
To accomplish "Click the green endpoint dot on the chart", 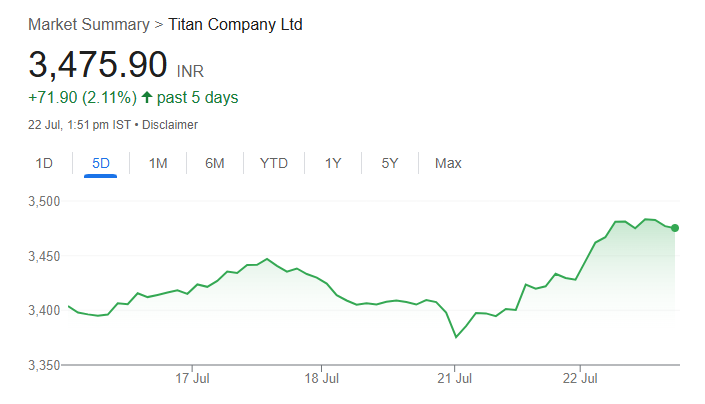I will pyautogui.click(x=675, y=228).
